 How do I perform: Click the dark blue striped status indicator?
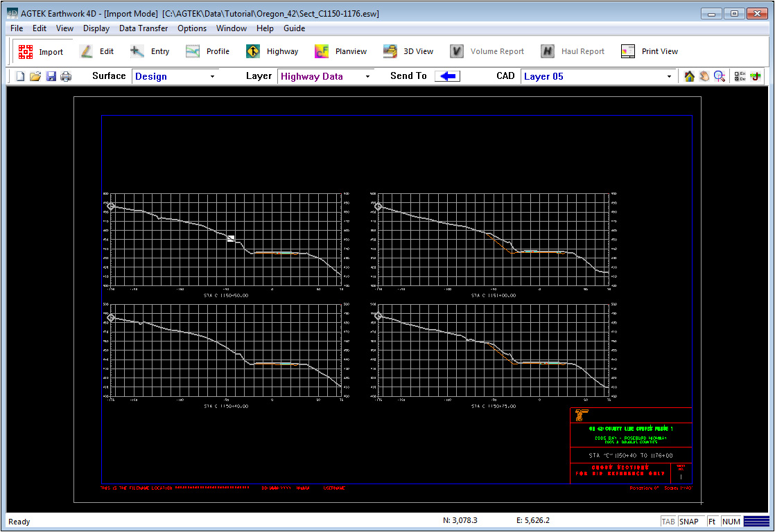(x=756, y=522)
